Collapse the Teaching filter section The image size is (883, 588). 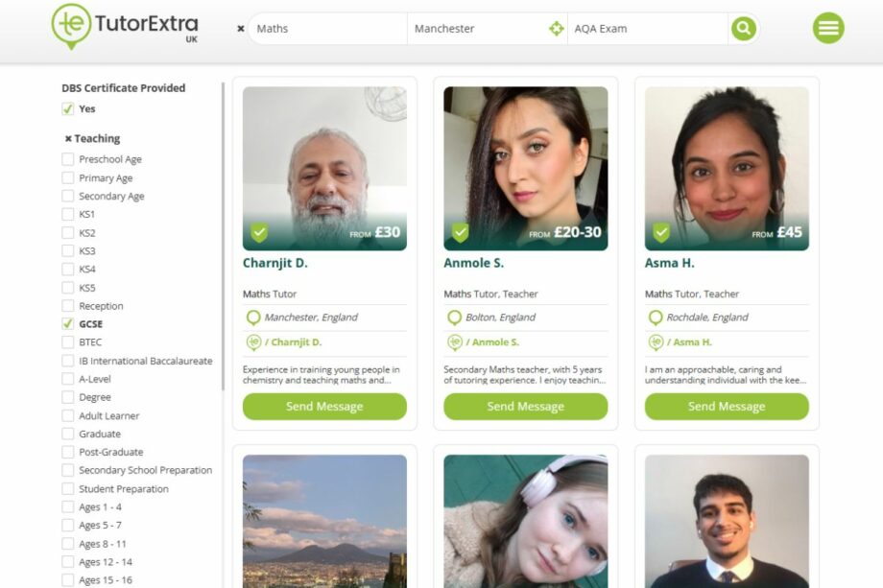[68, 139]
